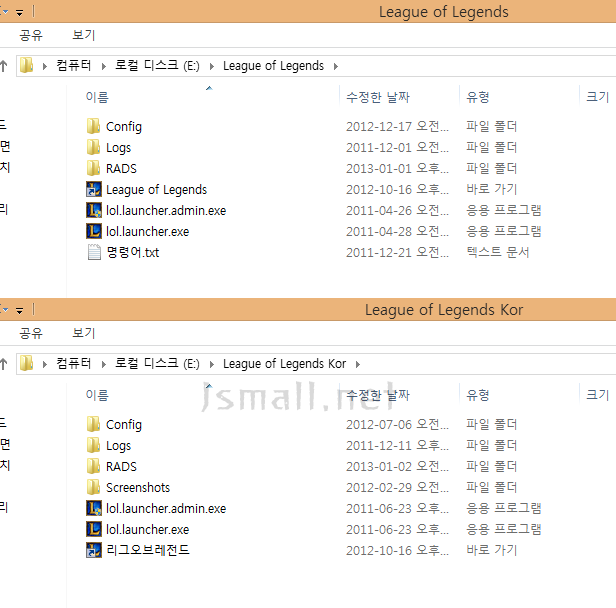
Task: Click address bar folder icon in League of Legends Kor window
Action: (x=27, y=364)
